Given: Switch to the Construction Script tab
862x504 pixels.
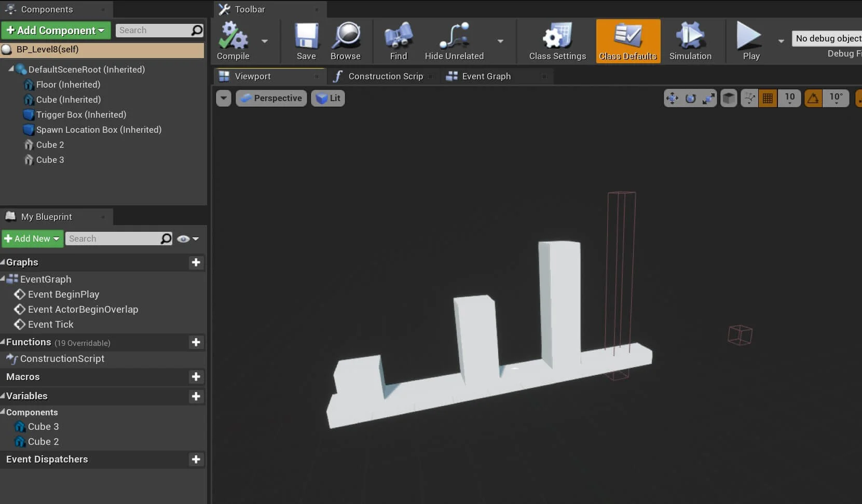Looking at the screenshot, I should tap(385, 76).
